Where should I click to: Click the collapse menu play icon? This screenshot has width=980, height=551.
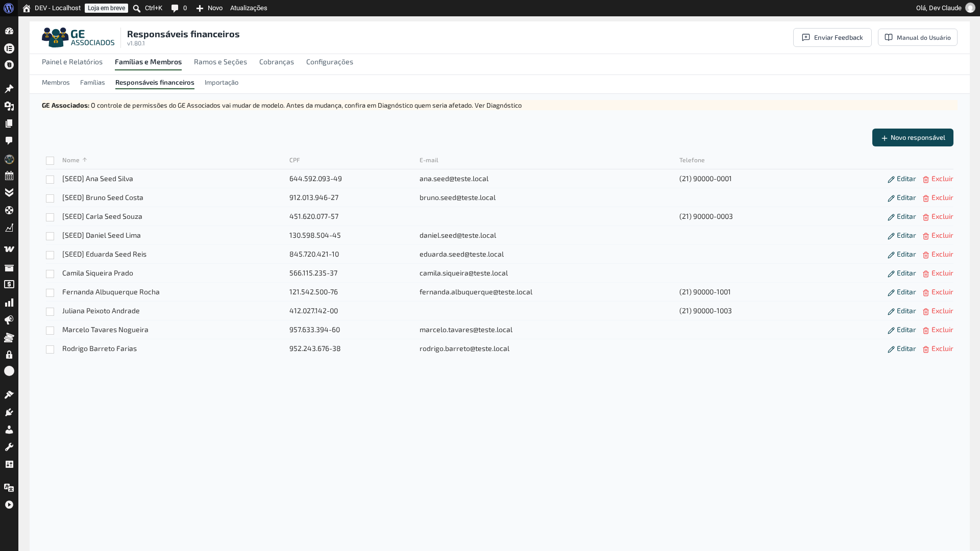pos(9,505)
